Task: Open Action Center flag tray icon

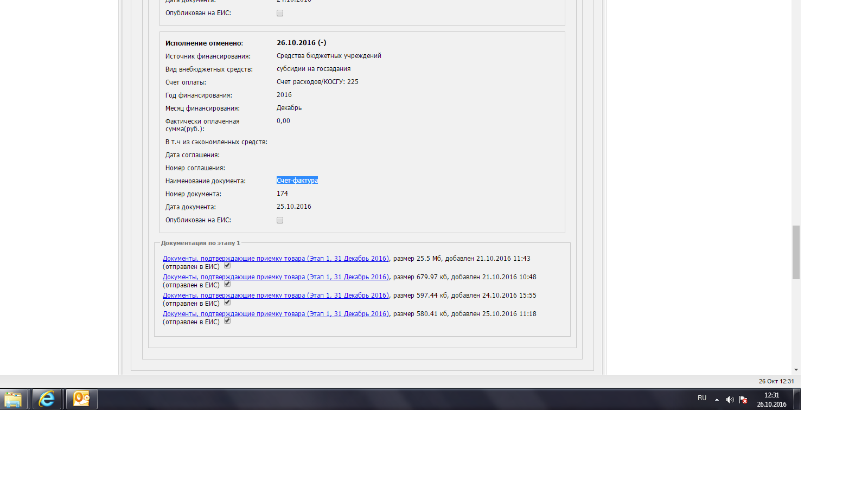Action: pos(743,400)
